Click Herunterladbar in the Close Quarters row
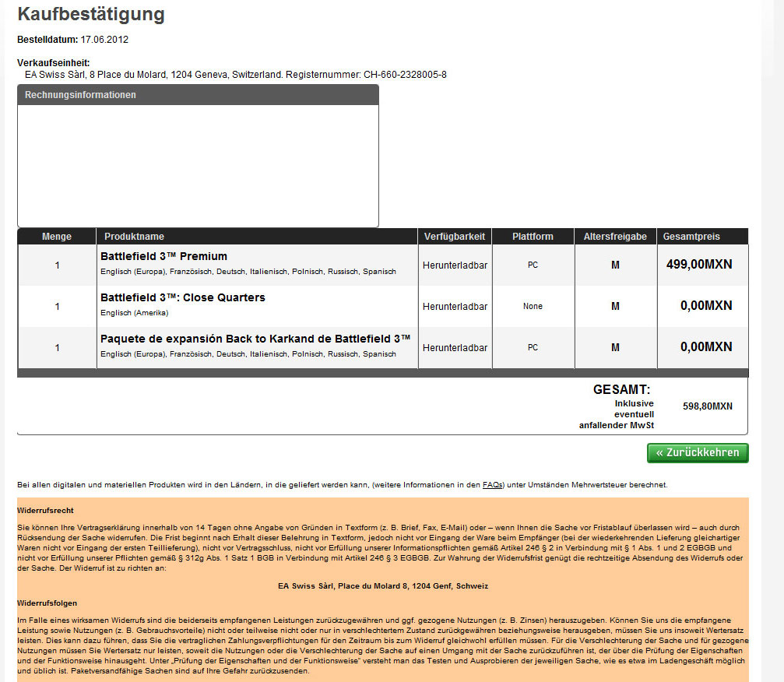Image resolution: width=784 pixels, height=682 pixels. (455, 307)
